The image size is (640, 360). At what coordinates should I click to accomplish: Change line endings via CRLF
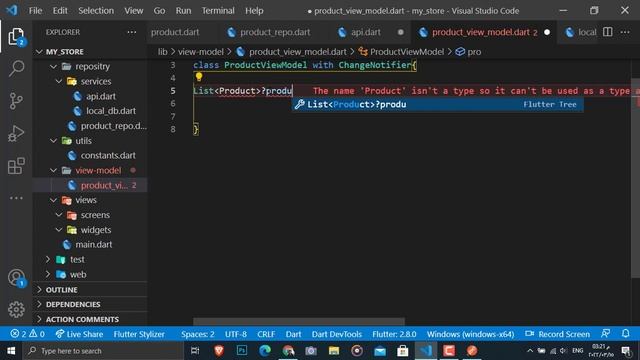coord(266,334)
